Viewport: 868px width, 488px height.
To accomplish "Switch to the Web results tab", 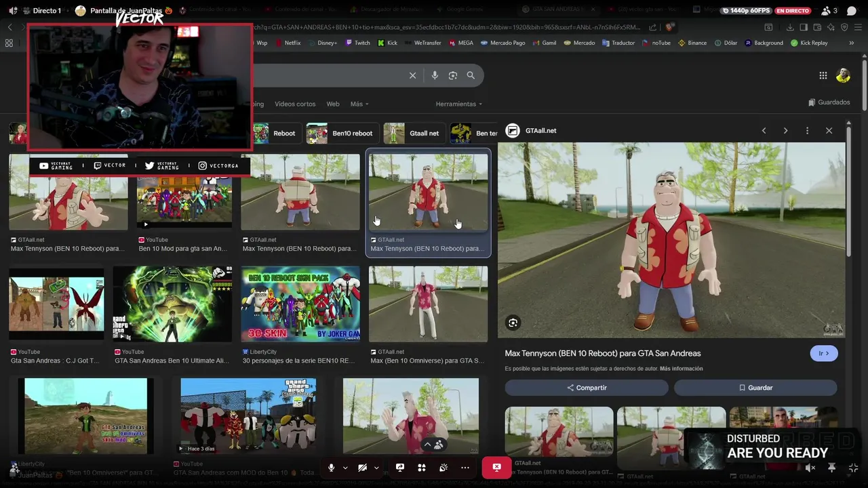I will [333, 104].
